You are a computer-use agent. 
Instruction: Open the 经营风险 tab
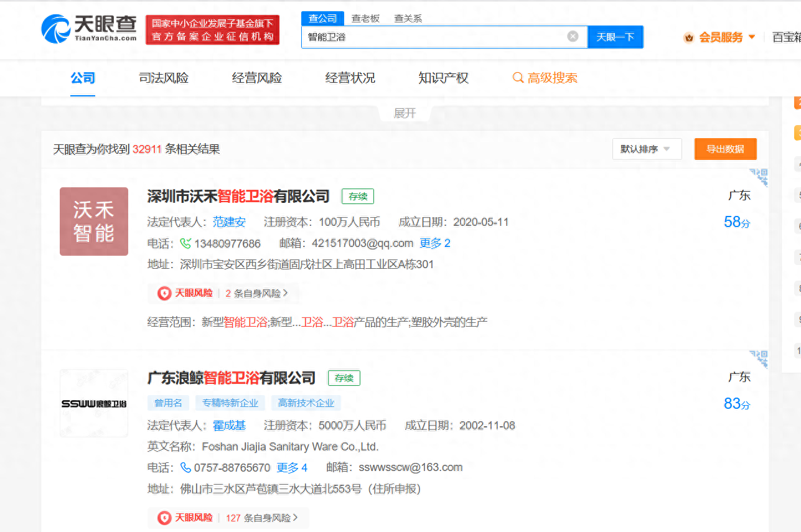click(257, 78)
